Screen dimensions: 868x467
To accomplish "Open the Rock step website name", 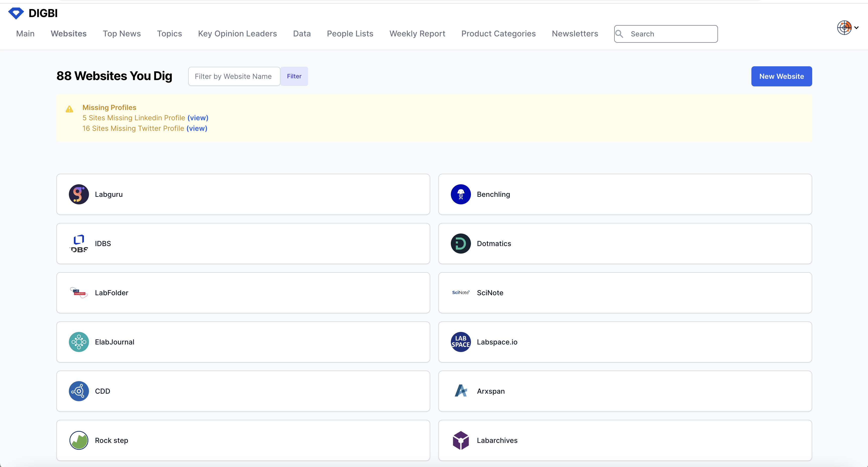I will (x=112, y=440).
